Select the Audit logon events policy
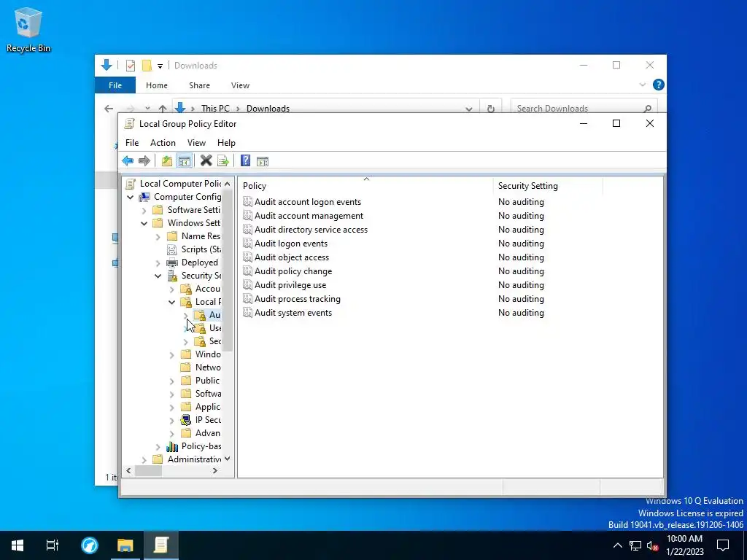This screenshot has height=560, width=747. point(291,244)
